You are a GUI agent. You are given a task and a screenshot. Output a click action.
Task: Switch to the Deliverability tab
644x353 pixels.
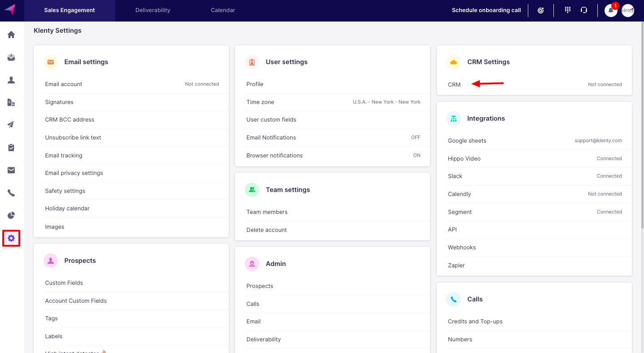click(153, 10)
